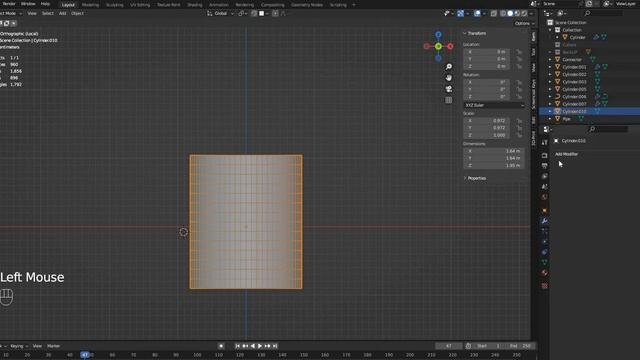Jump to the timeline end frame
This screenshot has width=640, height=360.
(275, 346)
